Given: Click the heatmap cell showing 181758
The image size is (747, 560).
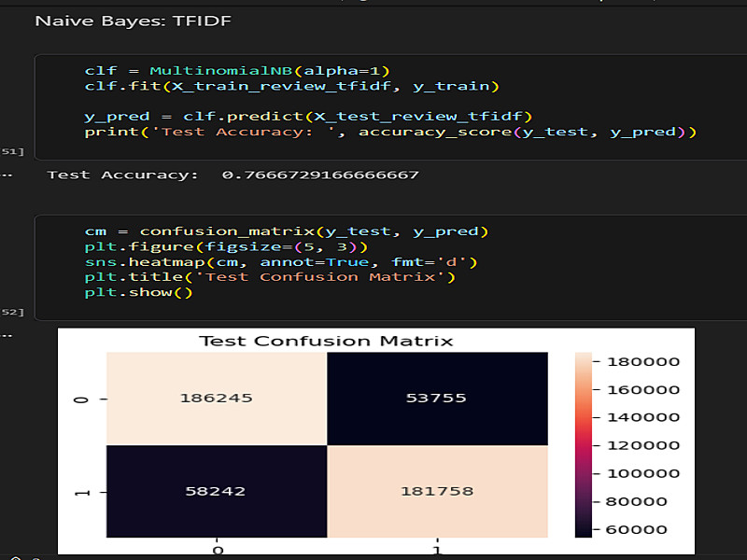Looking at the screenshot, I should (x=437, y=491).
